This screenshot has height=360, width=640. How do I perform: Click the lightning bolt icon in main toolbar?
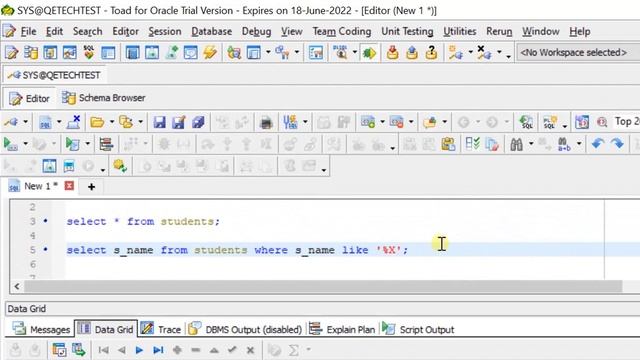[x=210, y=53]
